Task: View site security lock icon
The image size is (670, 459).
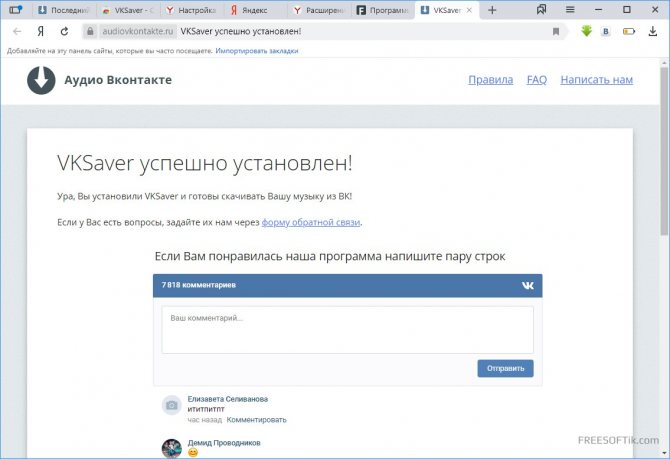Action: (x=90, y=31)
